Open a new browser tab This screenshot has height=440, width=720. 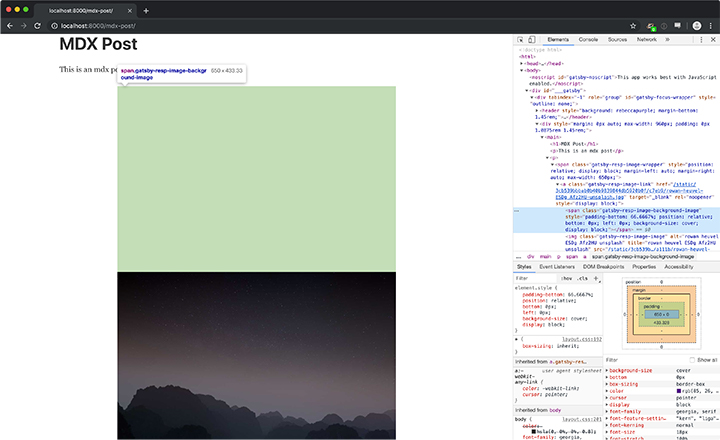pyautogui.click(x=146, y=11)
